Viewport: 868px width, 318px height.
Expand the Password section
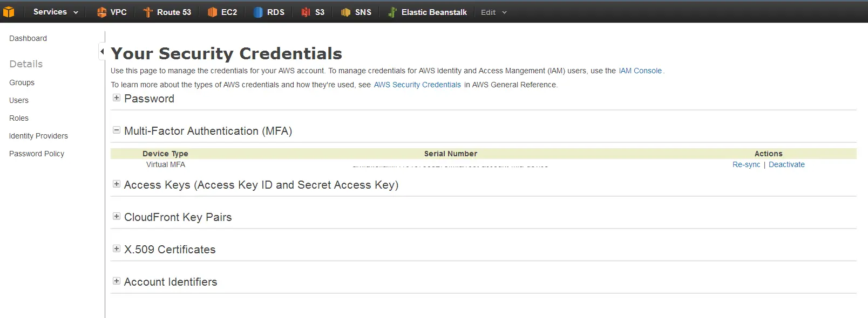pyautogui.click(x=116, y=98)
